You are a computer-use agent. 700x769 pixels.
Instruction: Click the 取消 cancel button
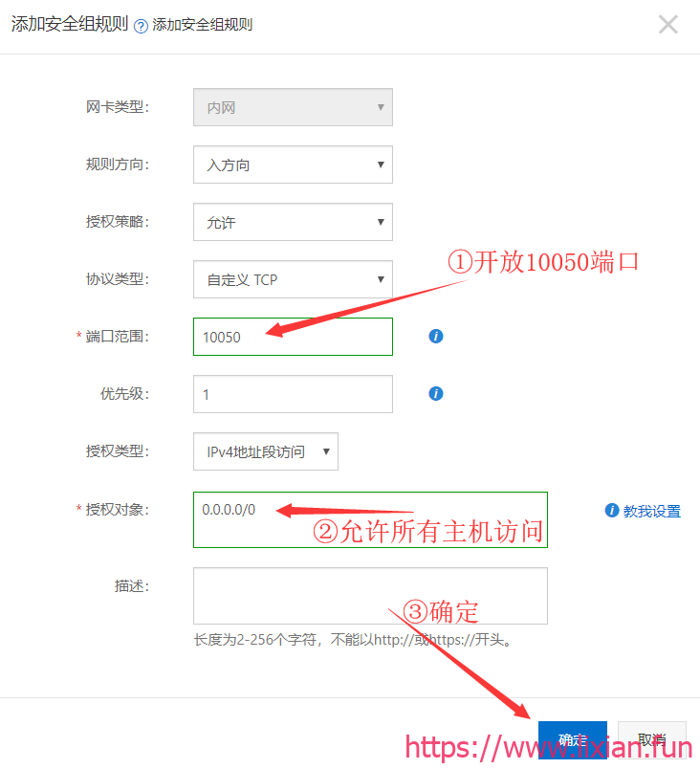(x=652, y=740)
